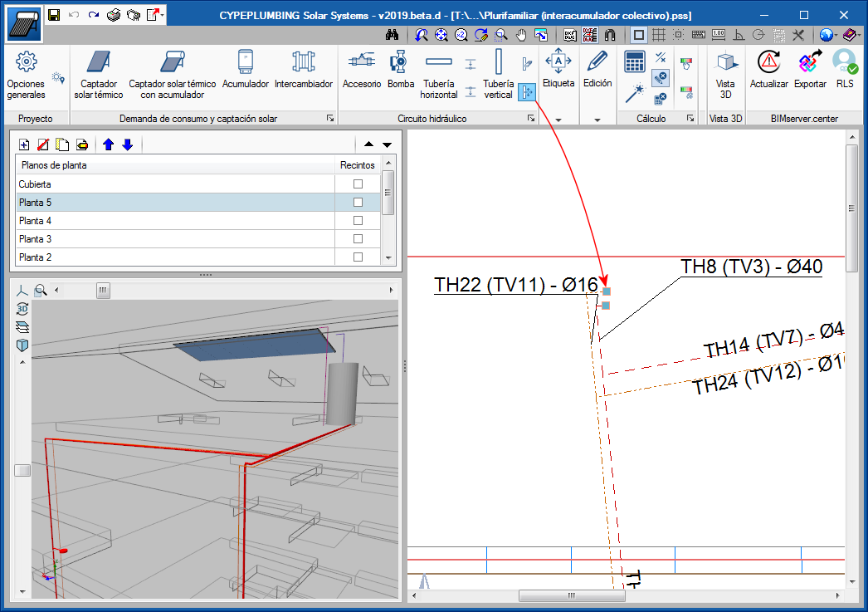Click the Recintos column header

(358, 165)
